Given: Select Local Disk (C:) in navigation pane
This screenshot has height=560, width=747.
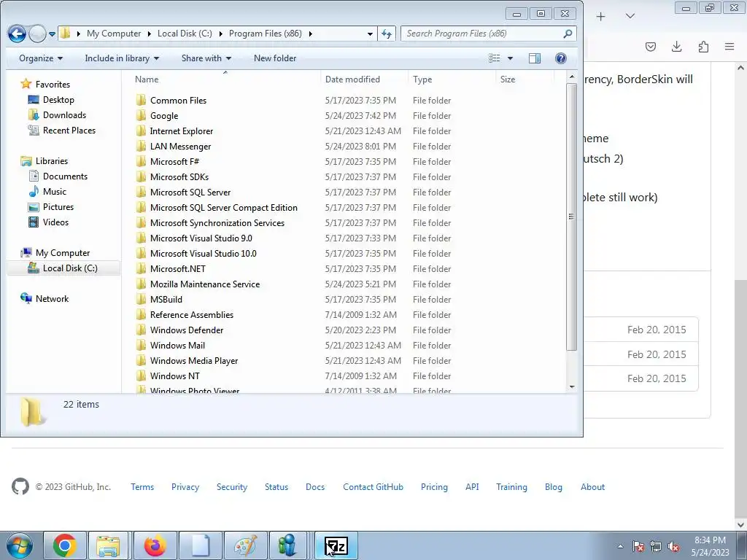Looking at the screenshot, I should tap(63, 268).
